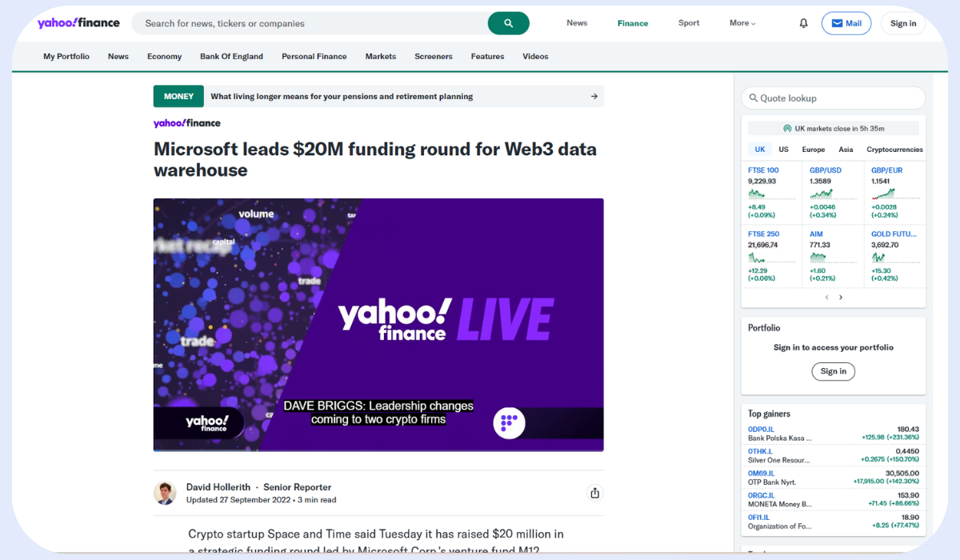
Task: Click the green search magnifier button
Action: (x=508, y=23)
